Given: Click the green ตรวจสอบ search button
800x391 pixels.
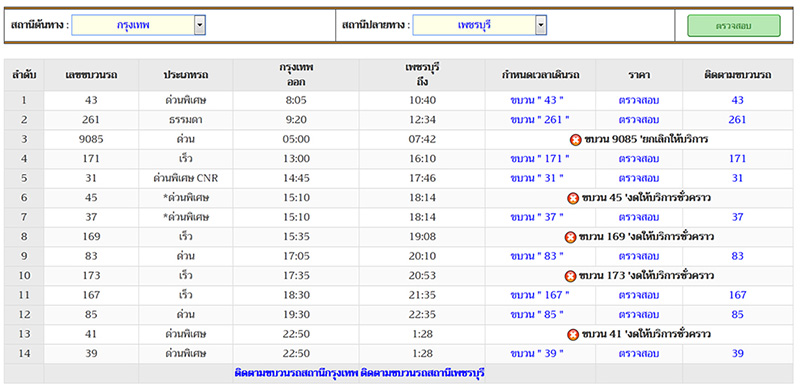Looking at the screenshot, I should (734, 26).
